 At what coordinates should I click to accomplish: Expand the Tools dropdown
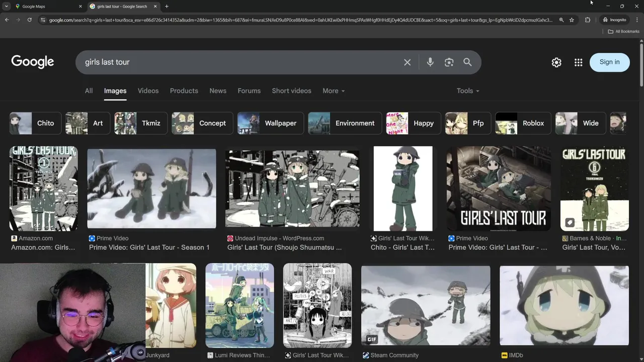(468, 91)
